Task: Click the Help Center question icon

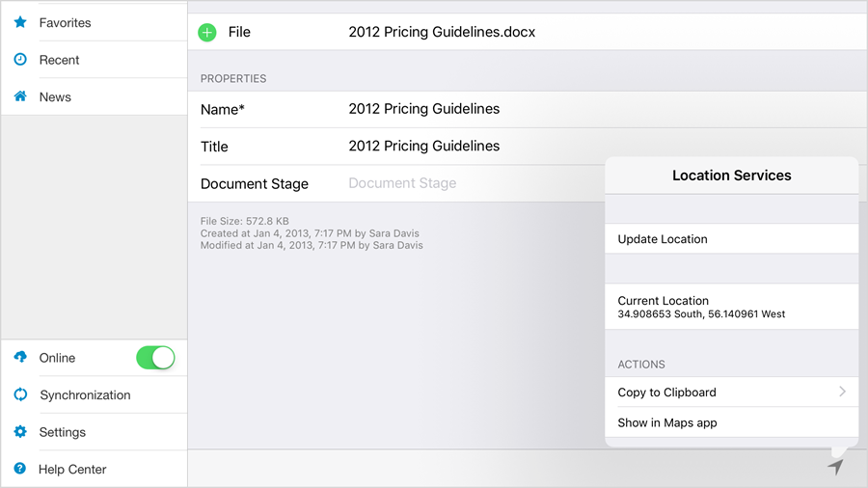Action: 20,469
